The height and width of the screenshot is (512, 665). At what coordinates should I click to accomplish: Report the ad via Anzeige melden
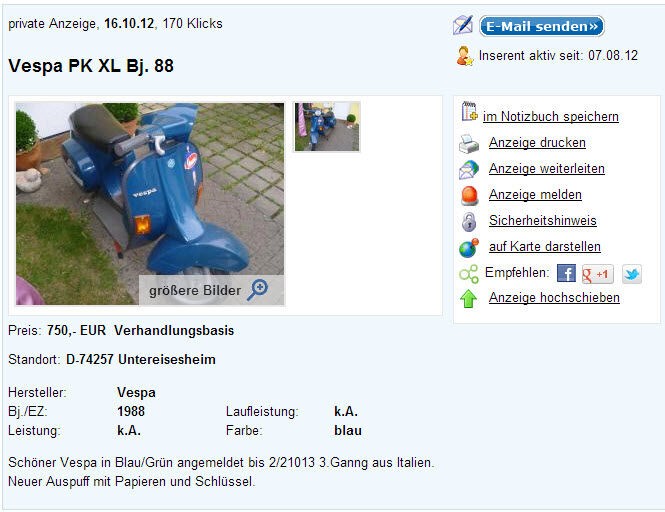pyautogui.click(x=535, y=194)
